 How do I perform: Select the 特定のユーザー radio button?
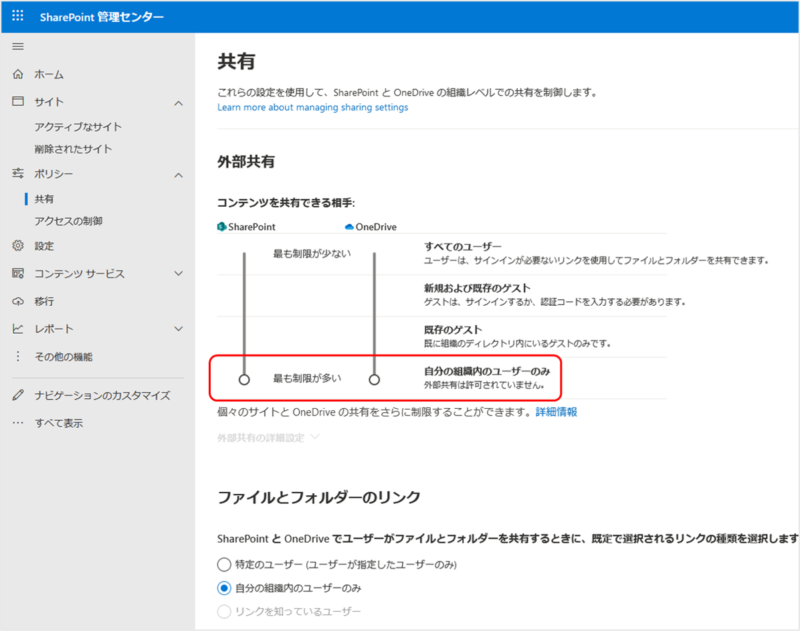pos(225,565)
